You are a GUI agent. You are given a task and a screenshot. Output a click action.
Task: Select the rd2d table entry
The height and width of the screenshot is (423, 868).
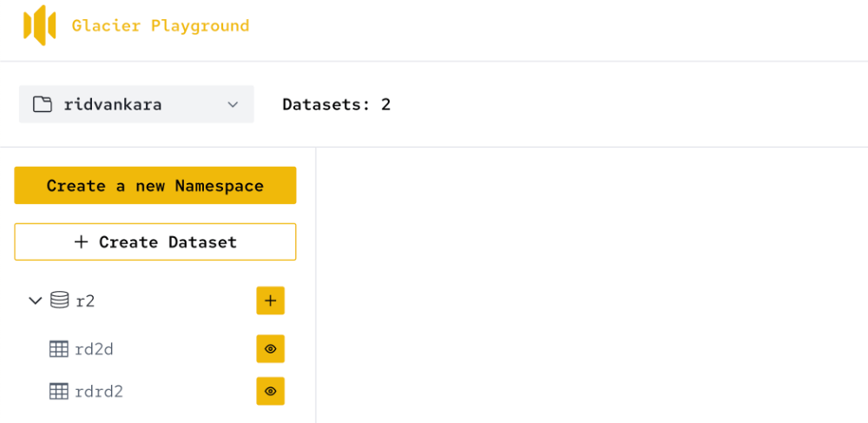point(95,349)
